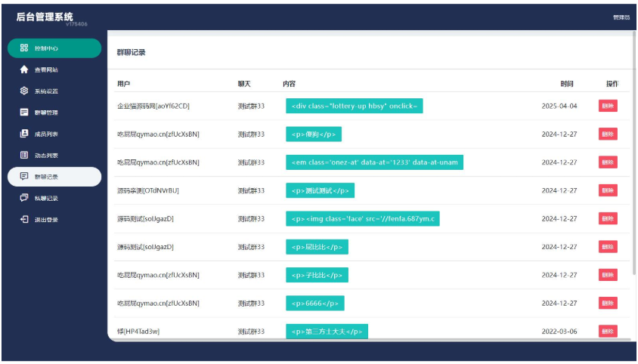Click the 查看网站 home icon

coord(24,69)
